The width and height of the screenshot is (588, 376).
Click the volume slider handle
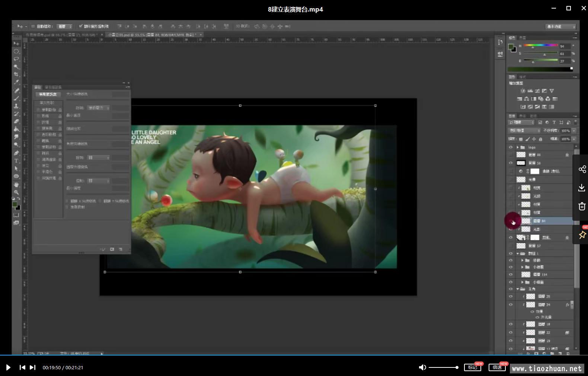coord(457,367)
